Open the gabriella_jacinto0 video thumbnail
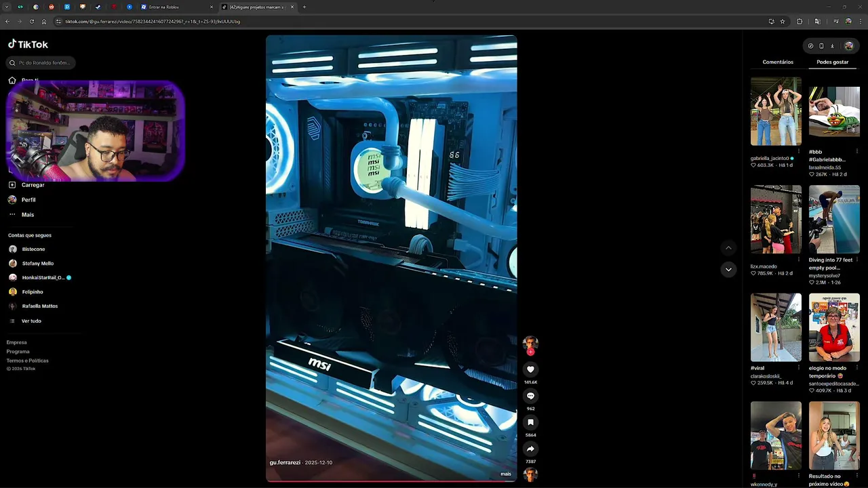The image size is (868, 488). point(776,111)
